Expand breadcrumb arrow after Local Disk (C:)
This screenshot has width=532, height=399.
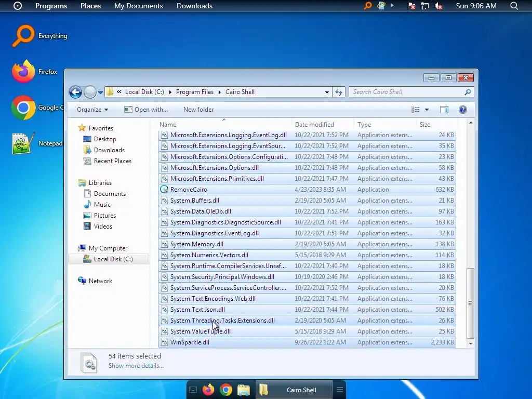coord(170,92)
